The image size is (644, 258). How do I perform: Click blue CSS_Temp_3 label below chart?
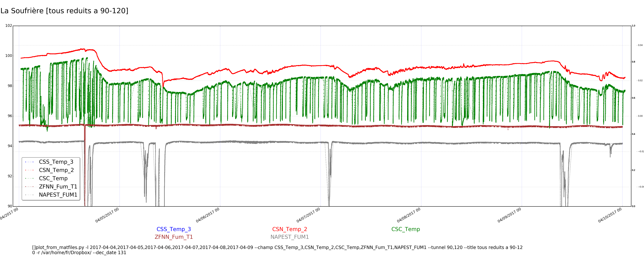click(x=174, y=229)
